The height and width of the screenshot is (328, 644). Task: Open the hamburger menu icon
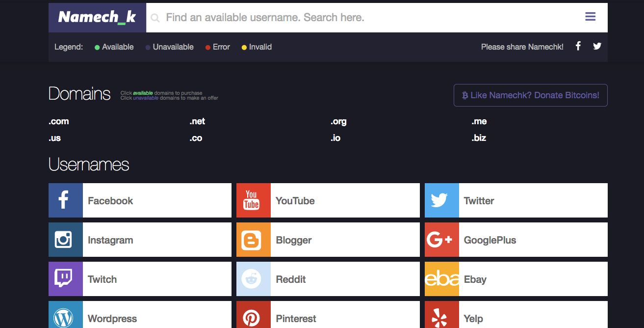point(590,17)
